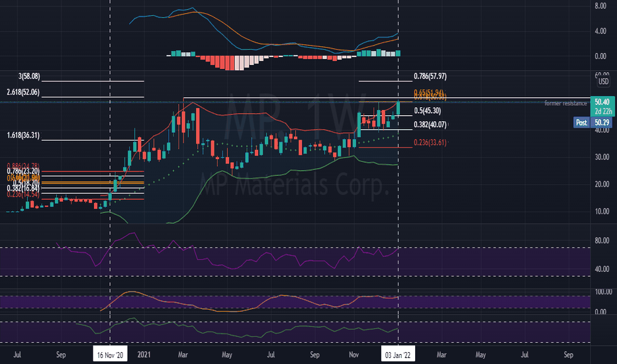The image size is (617, 364).
Task: Click the 10.00 price scale value
Action: pos(602,211)
